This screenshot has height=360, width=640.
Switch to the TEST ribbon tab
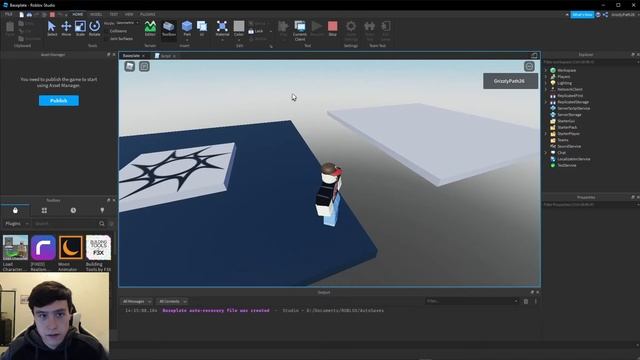[113, 14]
